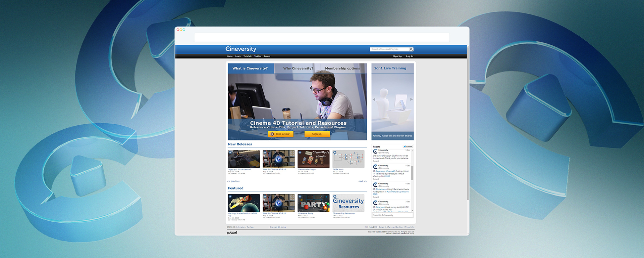Open the Siggraph 2014 Rewind thumbnail
644x258 pixels.
244,159
